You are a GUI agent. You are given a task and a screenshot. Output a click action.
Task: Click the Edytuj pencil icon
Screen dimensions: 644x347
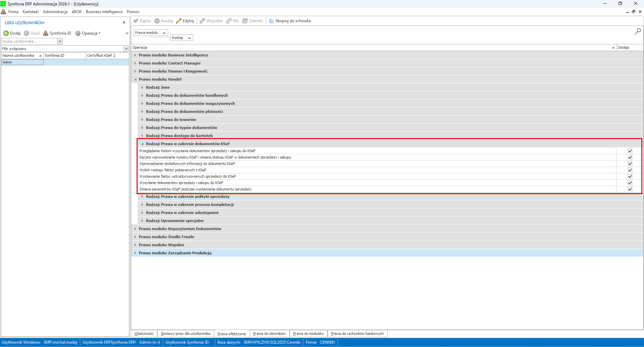pos(179,21)
